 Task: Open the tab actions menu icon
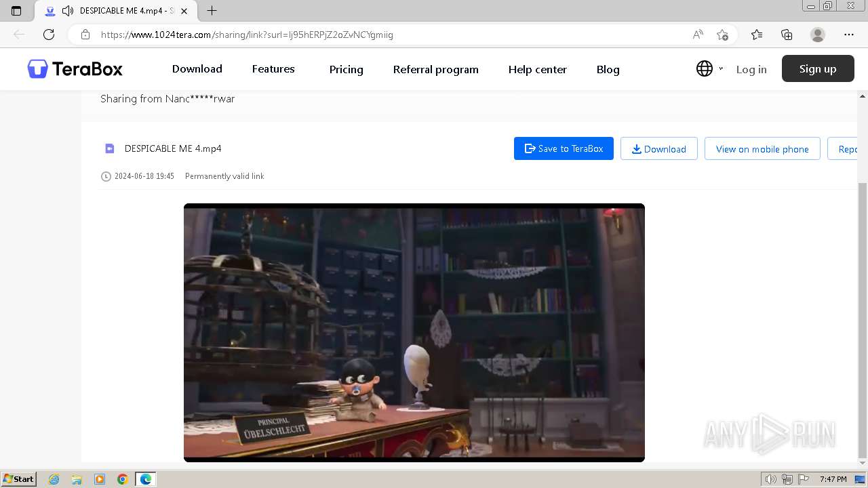(x=16, y=11)
